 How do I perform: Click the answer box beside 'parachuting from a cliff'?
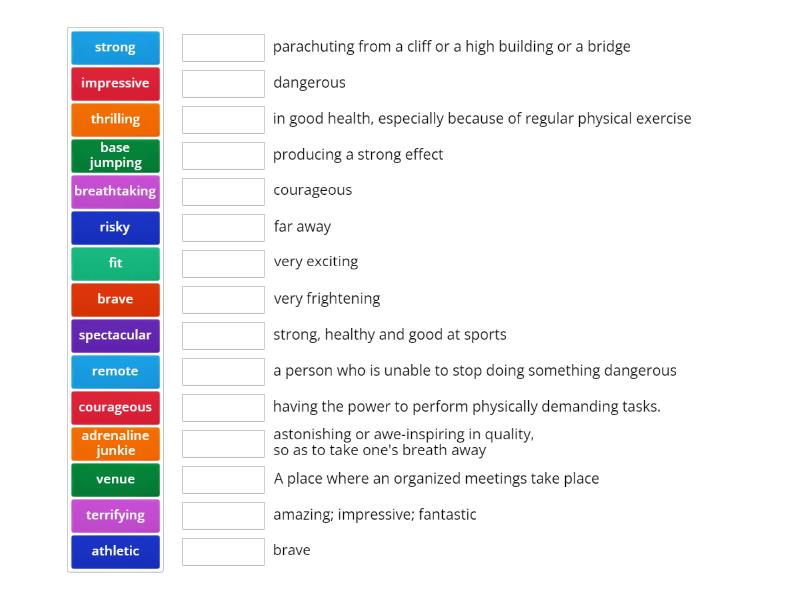click(223, 47)
